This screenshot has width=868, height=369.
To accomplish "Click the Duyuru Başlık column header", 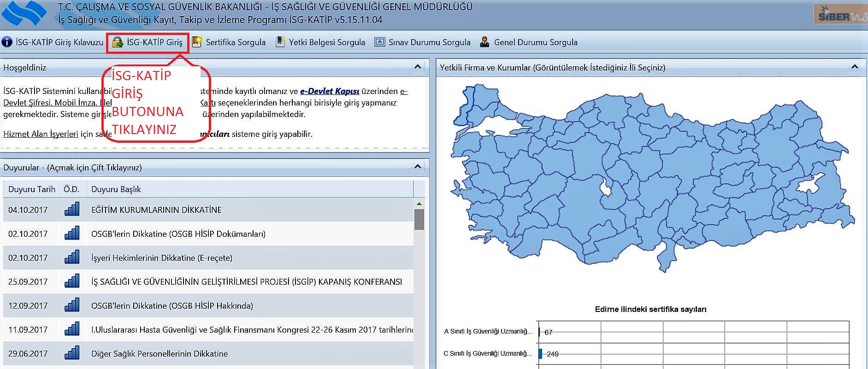I will point(250,189).
